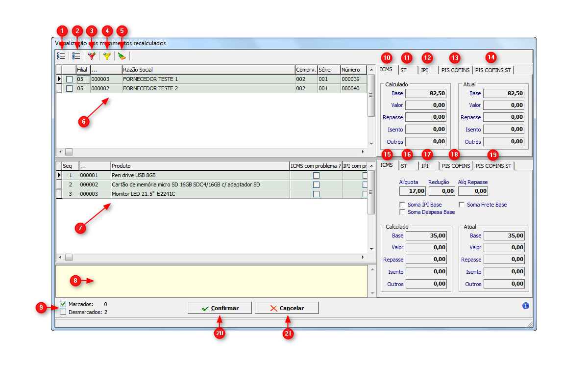The height and width of the screenshot is (368, 588).
Task: Click the Comprv. column header
Action: (x=306, y=70)
